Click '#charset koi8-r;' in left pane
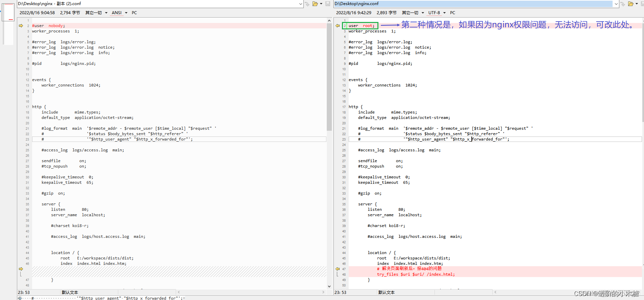 point(70,226)
